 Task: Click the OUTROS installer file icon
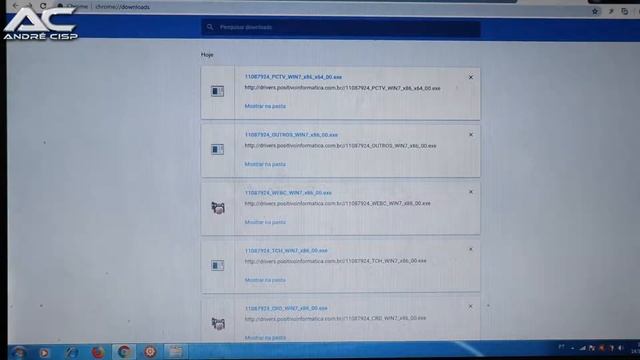[218, 149]
